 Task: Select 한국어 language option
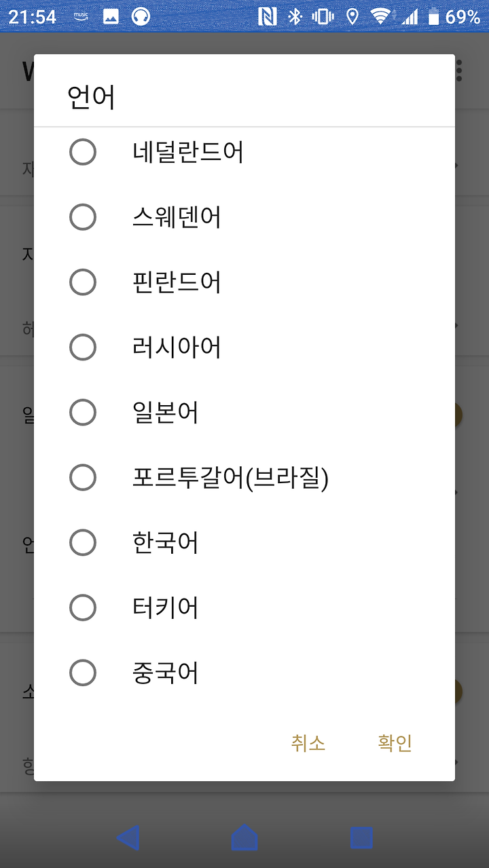244,543
